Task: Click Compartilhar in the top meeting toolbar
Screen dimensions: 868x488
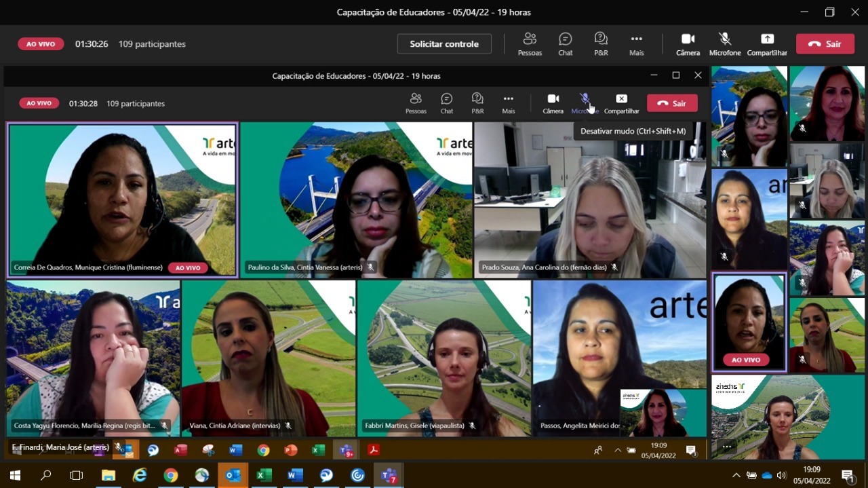Action: click(x=767, y=43)
